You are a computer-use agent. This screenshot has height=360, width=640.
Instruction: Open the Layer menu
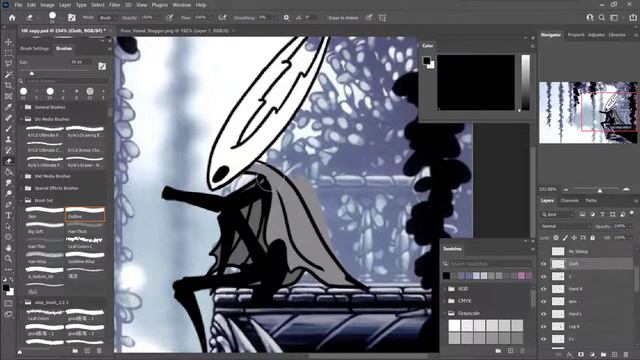[65, 5]
